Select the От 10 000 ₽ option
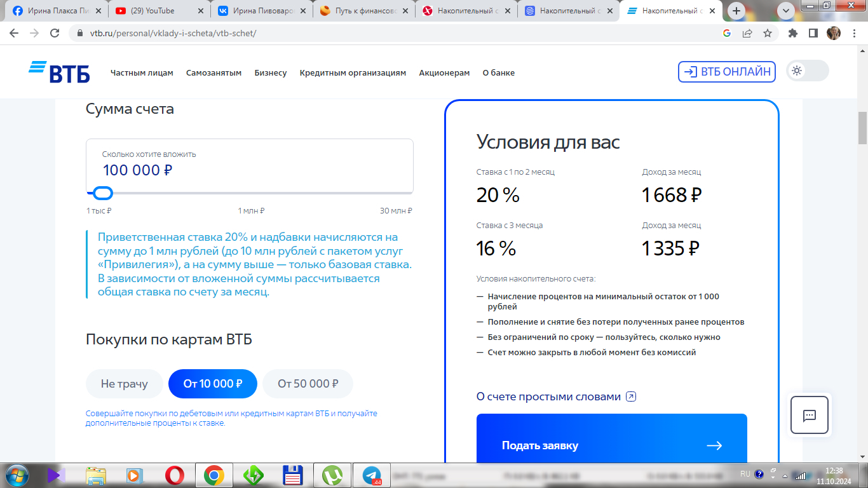This screenshot has width=868, height=488. coord(213,384)
